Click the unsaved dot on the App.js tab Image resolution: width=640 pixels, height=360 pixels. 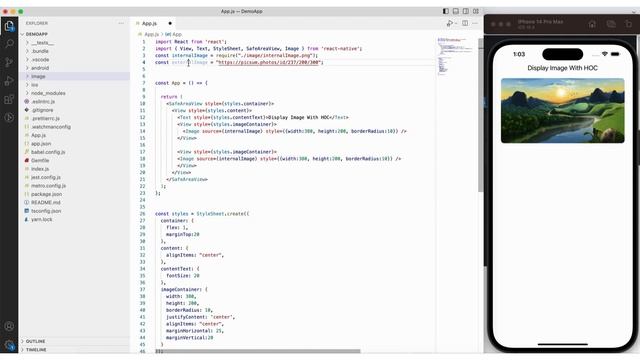tap(170, 24)
